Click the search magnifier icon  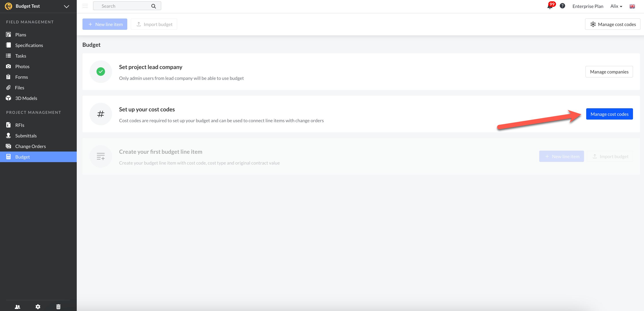[154, 6]
